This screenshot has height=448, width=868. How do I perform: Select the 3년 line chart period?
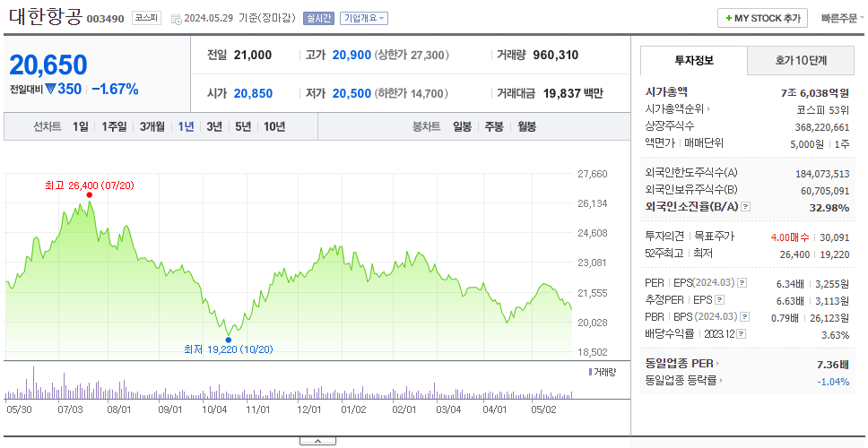click(x=214, y=126)
